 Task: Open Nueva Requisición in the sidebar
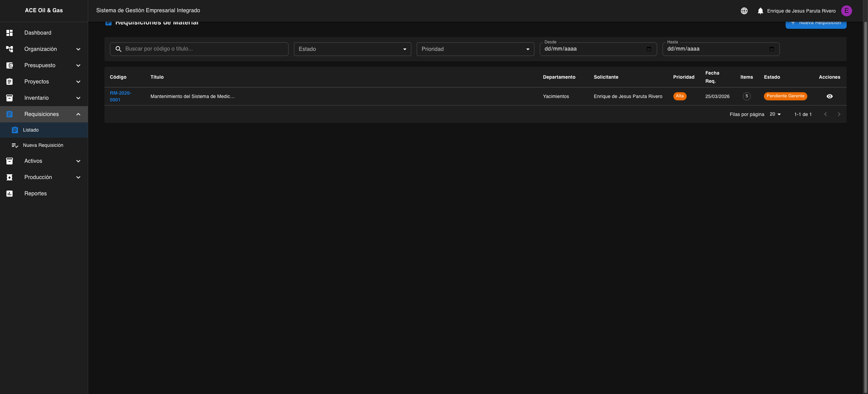click(43, 145)
